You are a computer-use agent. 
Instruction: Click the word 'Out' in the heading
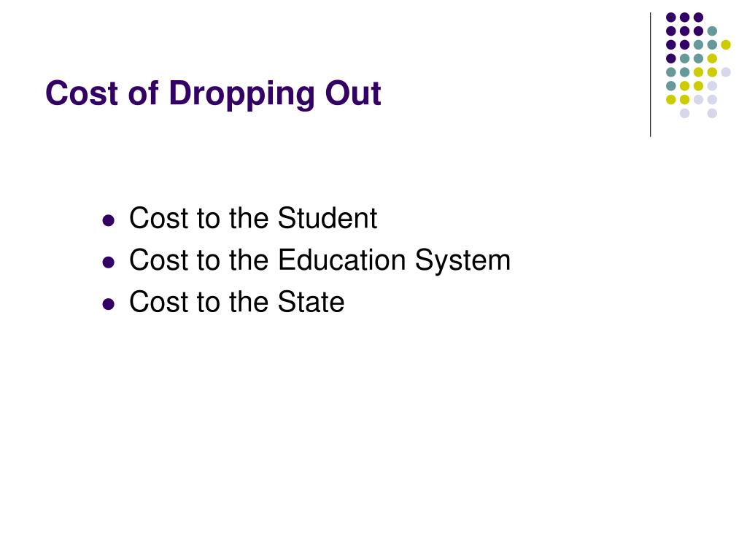click(x=352, y=93)
